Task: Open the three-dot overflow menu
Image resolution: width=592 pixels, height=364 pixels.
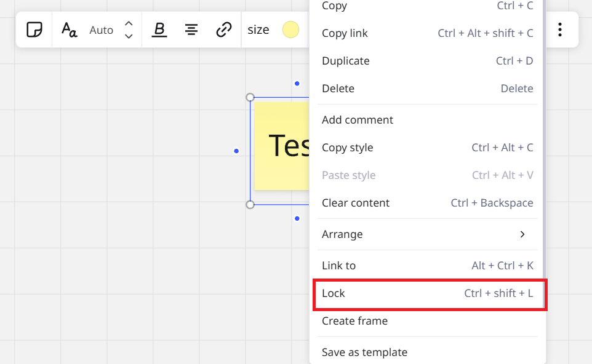Action: [561, 29]
